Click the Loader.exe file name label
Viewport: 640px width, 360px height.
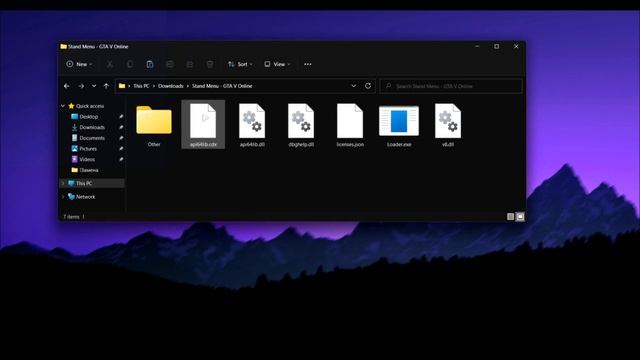point(399,144)
